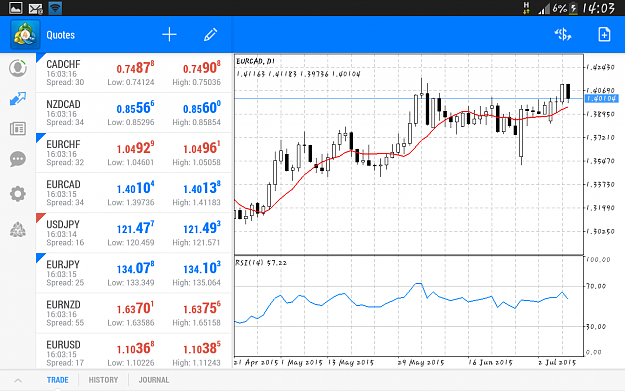Select the EURUSD quote row
Viewport: 625px width, 391px height.
coord(134,352)
